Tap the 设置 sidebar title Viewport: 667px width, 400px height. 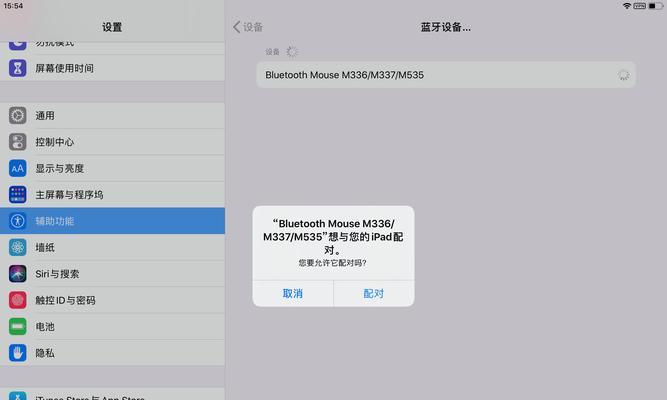pyautogui.click(x=112, y=27)
